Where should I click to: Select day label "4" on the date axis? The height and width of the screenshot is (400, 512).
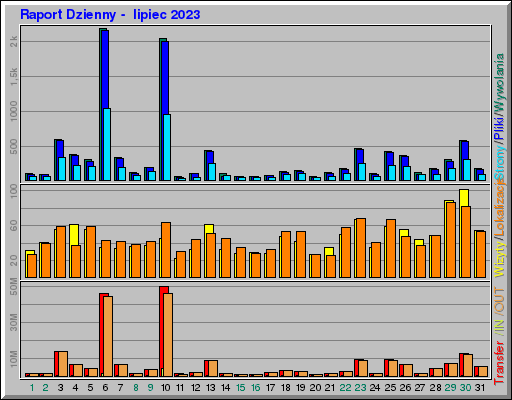pos(75,388)
